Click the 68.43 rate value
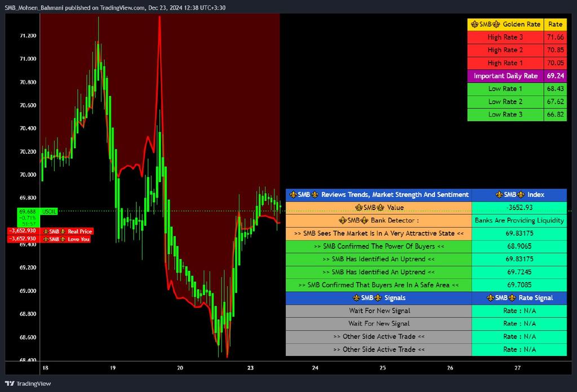Image resolution: width=577 pixels, height=392 pixels. (x=555, y=88)
